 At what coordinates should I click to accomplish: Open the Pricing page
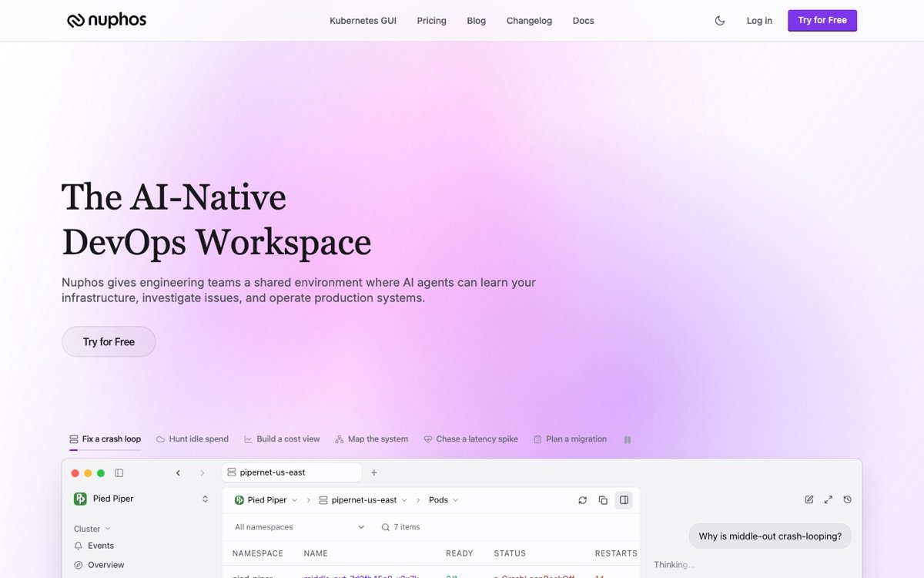pyautogui.click(x=431, y=21)
